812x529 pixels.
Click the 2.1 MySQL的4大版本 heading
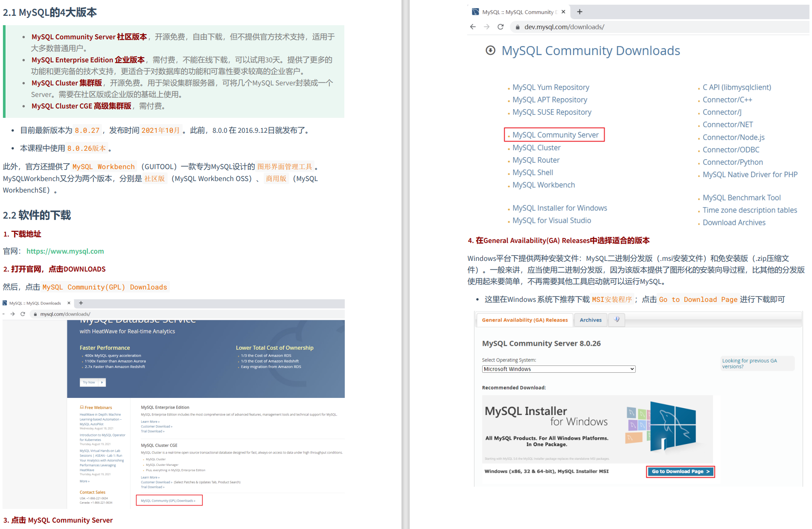pyautogui.click(x=50, y=12)
